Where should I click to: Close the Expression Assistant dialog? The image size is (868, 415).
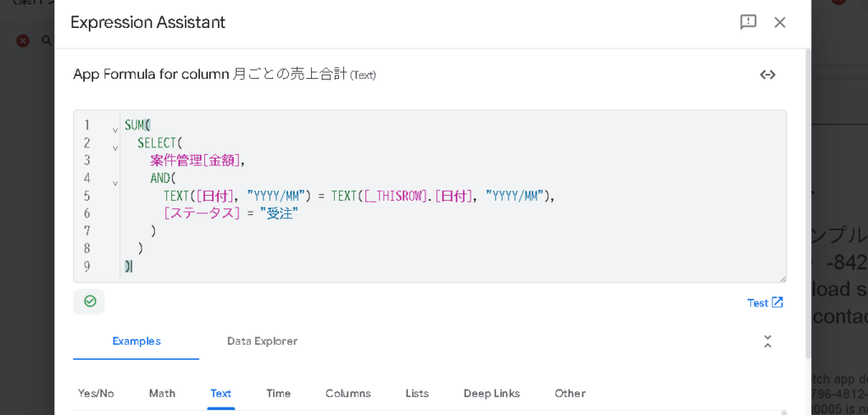coord(780,22)
